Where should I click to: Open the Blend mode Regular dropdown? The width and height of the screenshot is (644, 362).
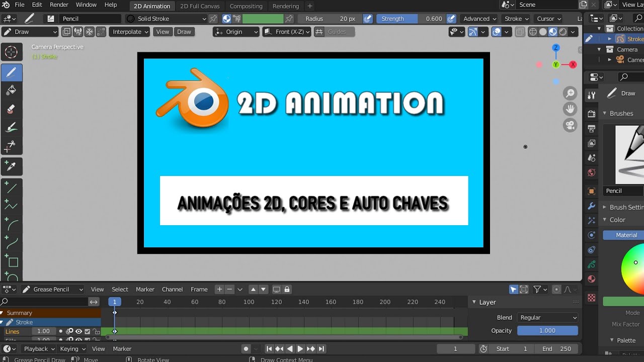point(547,318)
